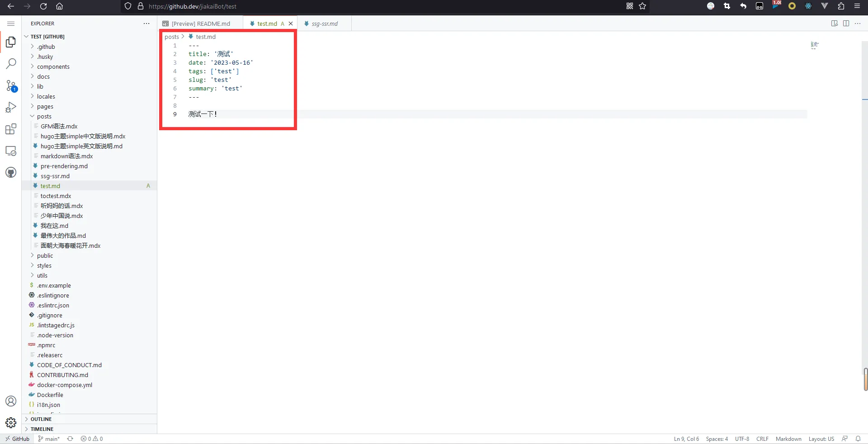
Task: Open the Source Control view icon
Action: (x=11, y=85)
